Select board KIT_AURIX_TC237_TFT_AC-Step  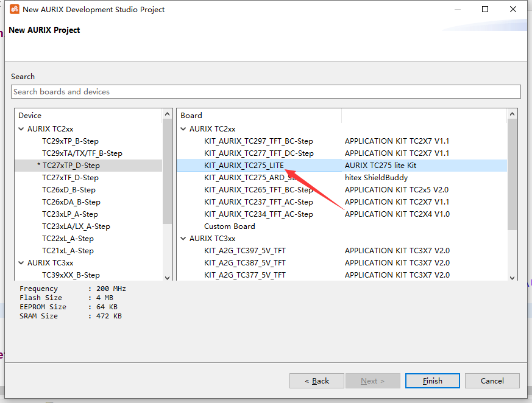pyautogui.click(x=258, y=202)
